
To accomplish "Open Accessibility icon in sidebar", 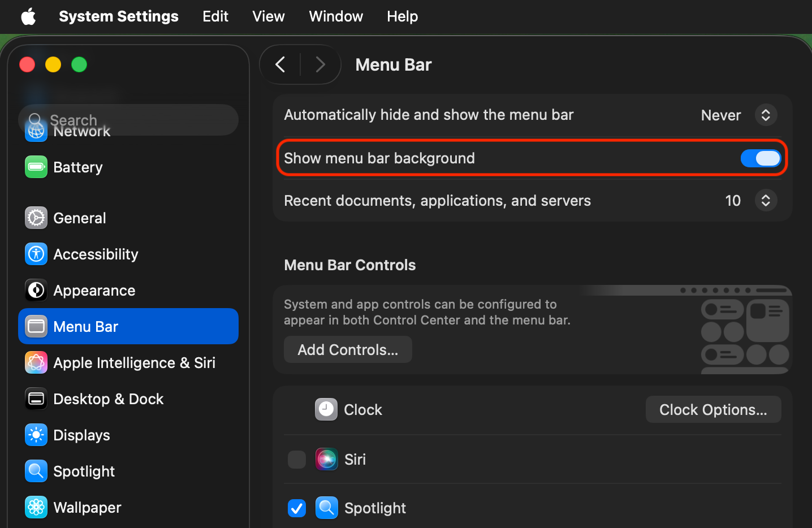I will click(36, 254).
